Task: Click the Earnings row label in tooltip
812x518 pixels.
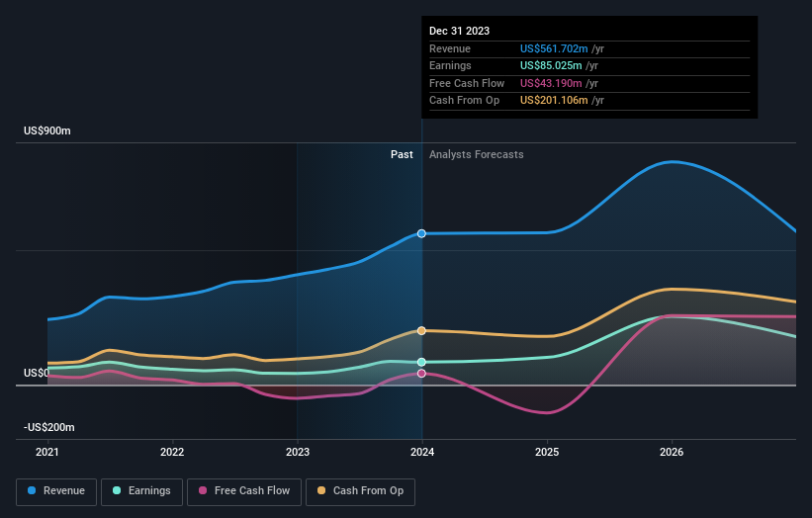Action: pos(450,65)
